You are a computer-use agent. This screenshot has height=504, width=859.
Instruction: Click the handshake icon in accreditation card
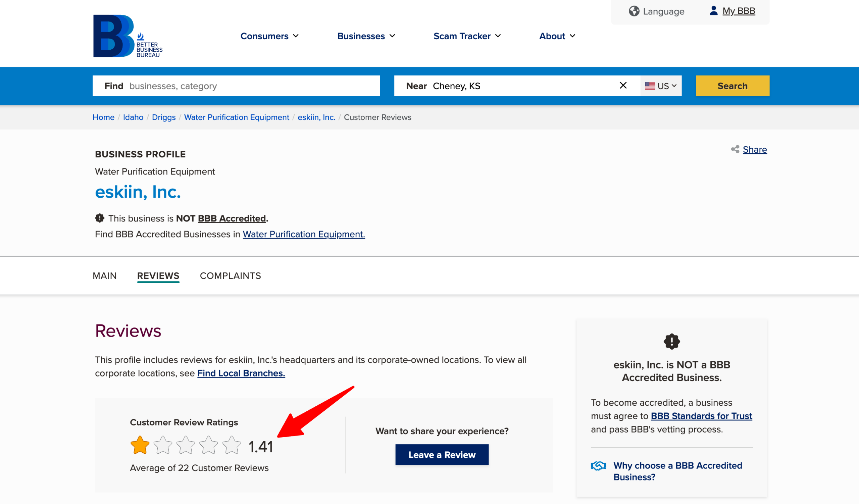(x=598, y=465)
